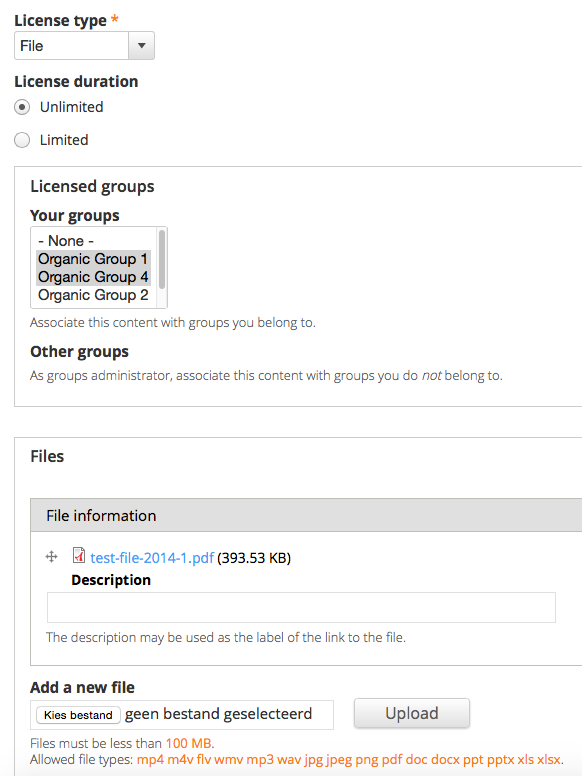
Task: Click the File information table header
Action: (x=306, y=515)
